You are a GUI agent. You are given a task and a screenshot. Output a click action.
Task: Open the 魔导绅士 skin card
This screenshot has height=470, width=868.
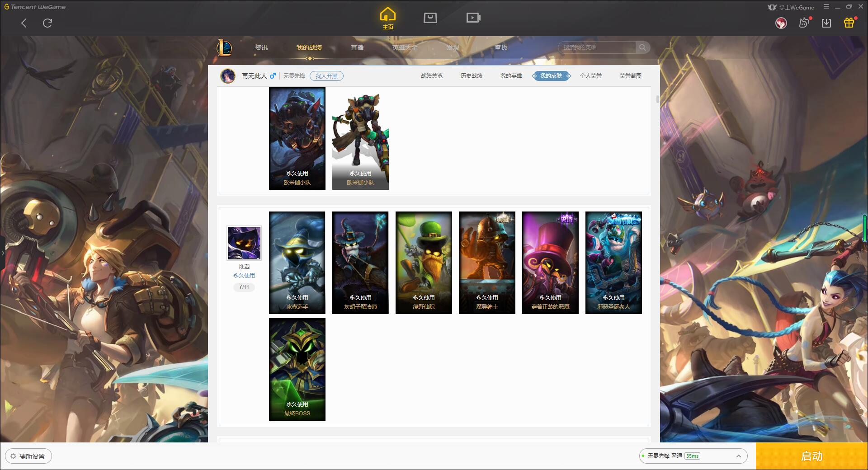[487, 263]
